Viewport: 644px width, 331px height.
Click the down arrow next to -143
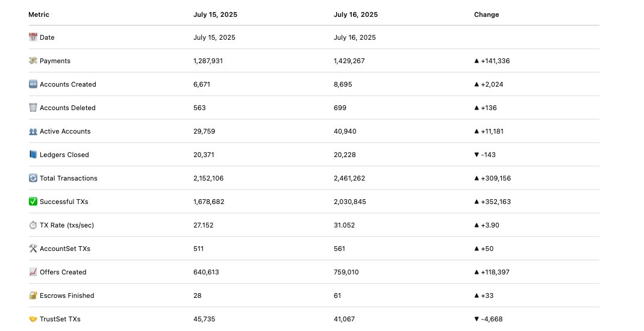tap(477, 155)
